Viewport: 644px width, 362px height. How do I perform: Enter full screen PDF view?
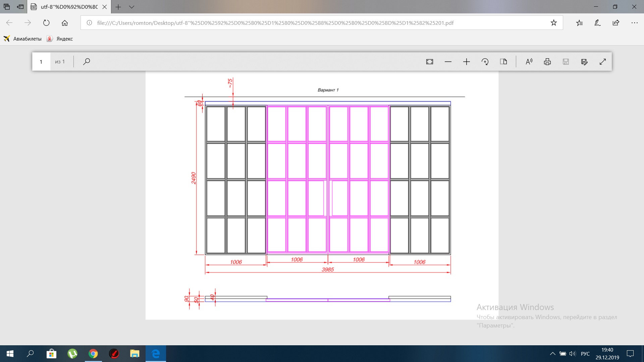603,62
